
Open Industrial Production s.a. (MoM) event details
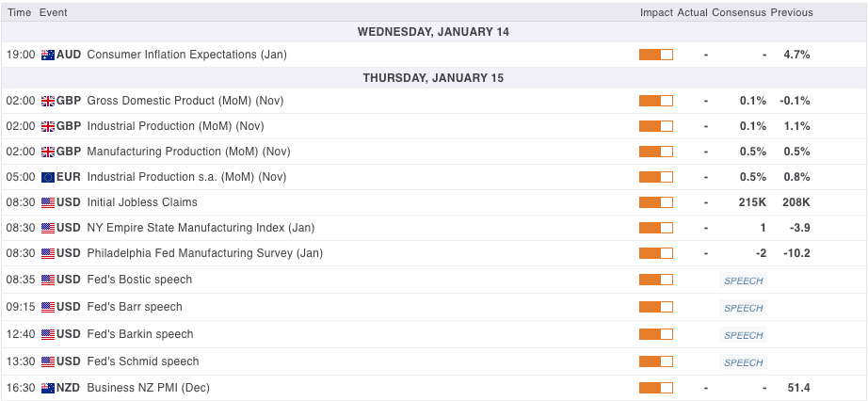click(187, 177)
